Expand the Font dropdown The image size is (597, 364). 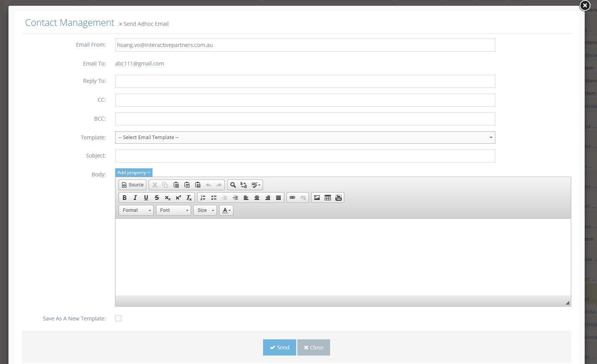[x=173, y=210]
